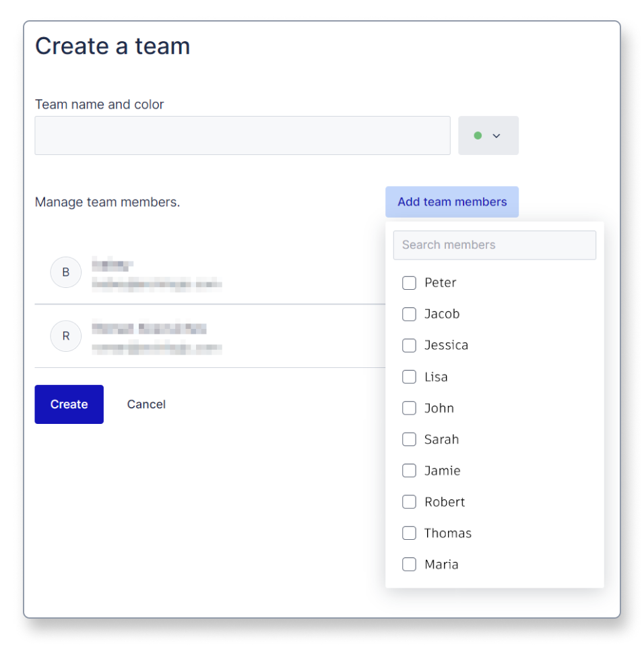
Task: Select Lisa's checkbox
Action: coord(409,377)
